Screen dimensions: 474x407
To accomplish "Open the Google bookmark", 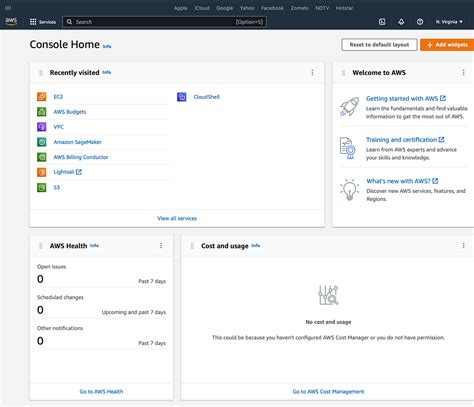I will pos(225,8).
